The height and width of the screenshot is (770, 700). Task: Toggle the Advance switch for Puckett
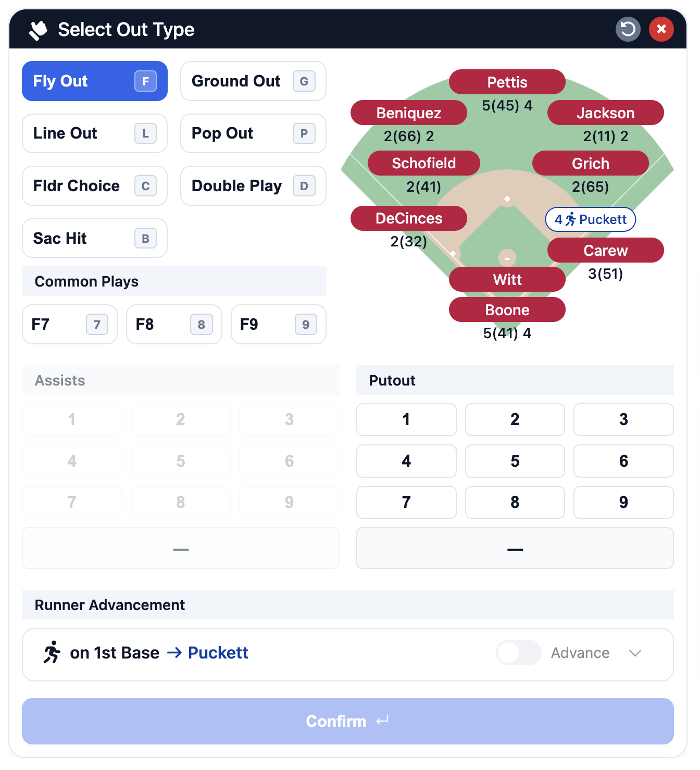(518, 652)
